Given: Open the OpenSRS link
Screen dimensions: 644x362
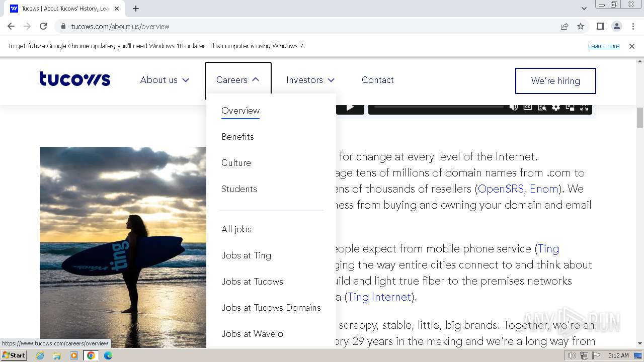Looking at the screenshot, I should pyautogui.click(x=500, y=189).
